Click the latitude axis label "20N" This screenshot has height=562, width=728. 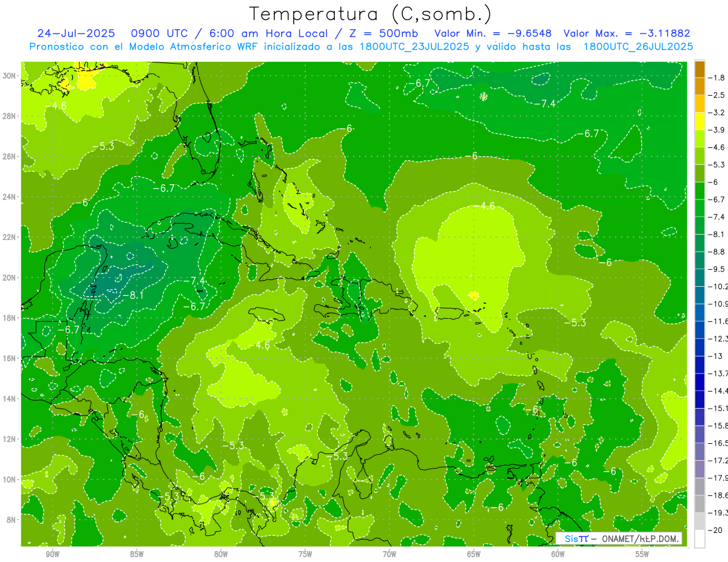pyautogui.click(x=9, y=278)
